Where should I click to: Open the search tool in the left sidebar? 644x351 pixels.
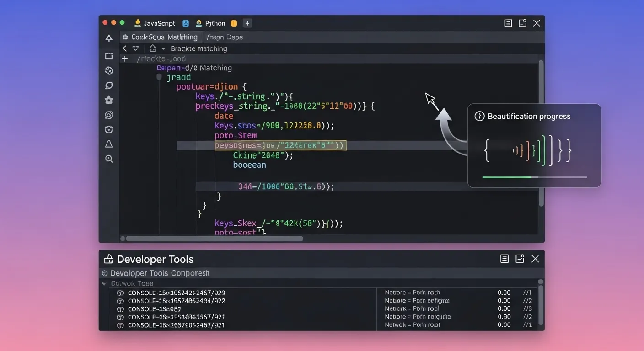point(109,159)
